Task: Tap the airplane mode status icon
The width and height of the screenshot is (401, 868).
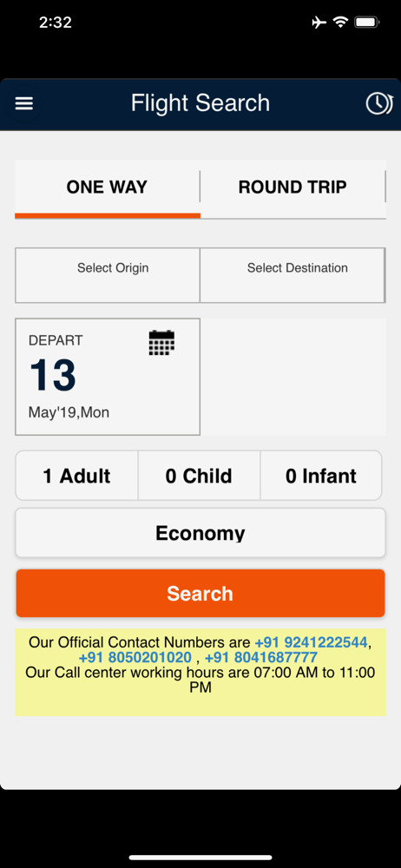Action: coord(319,23)
